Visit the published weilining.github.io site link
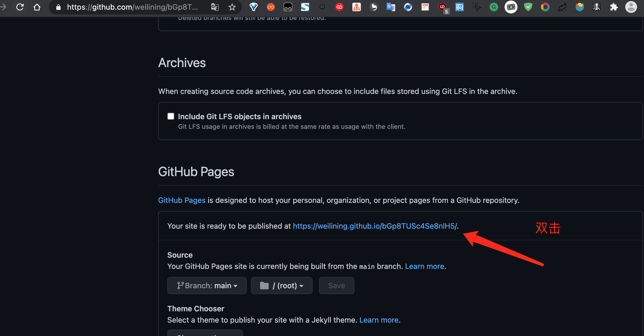 point(375,226)
